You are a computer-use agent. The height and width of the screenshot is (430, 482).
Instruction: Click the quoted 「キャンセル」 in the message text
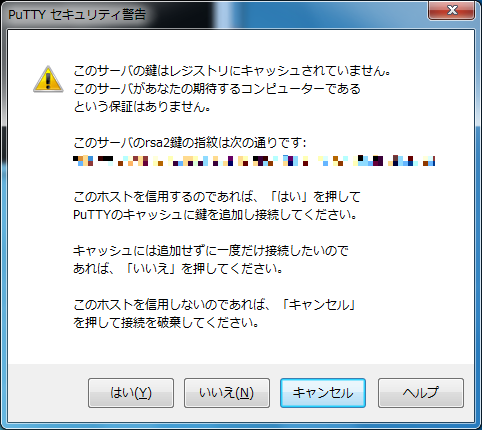(x=319, y=305)
